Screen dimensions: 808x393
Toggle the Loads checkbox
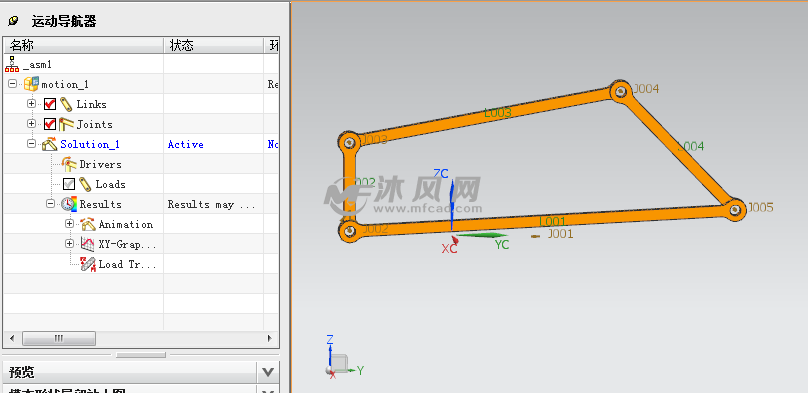pos(69,184)
